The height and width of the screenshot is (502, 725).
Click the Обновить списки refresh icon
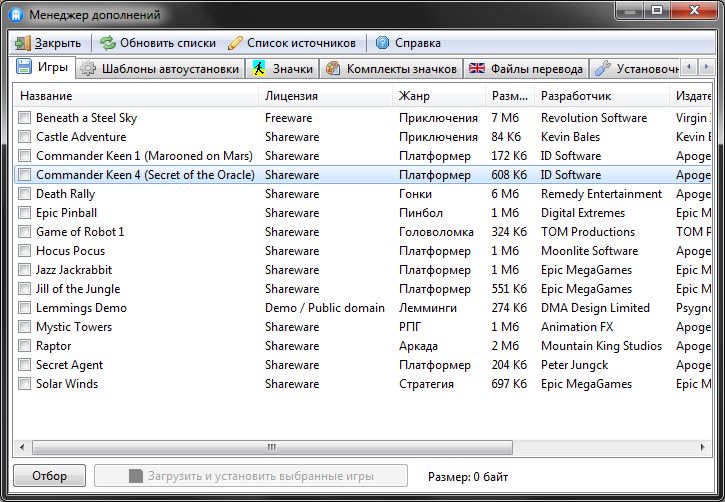pyautogui.click(x=108, y=43)
